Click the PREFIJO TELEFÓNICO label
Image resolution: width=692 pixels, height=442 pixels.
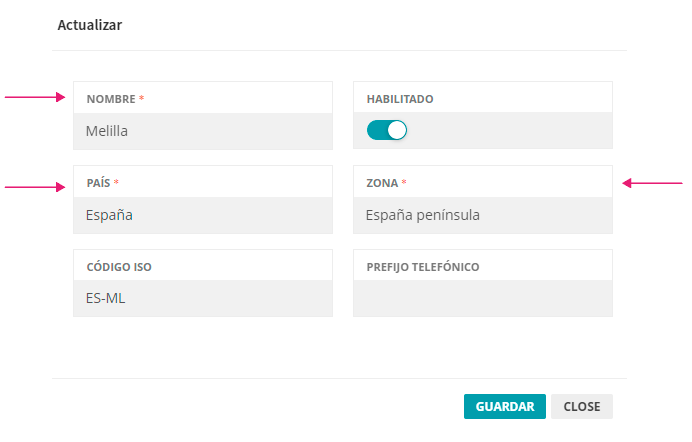coord(423,267)
